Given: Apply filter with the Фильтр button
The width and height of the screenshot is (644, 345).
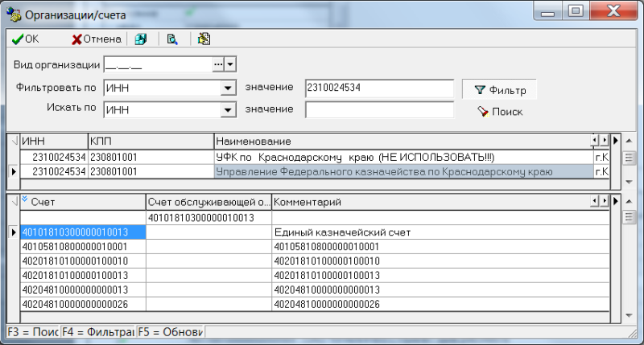Looking at the screenshot, I should tap(499, 90).
